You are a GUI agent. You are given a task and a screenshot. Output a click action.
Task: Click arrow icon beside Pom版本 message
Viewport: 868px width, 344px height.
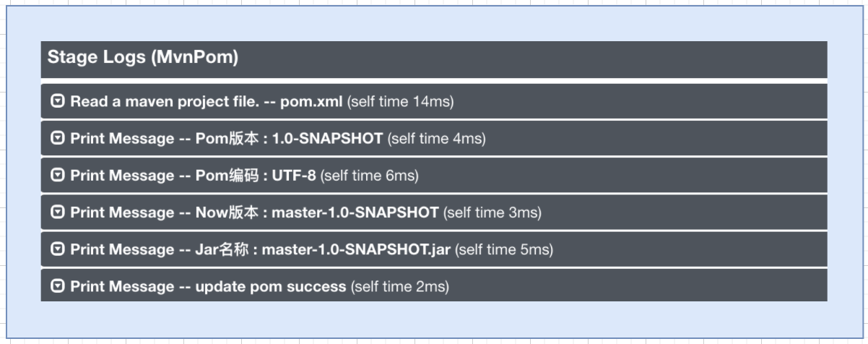tap(58, 138)
